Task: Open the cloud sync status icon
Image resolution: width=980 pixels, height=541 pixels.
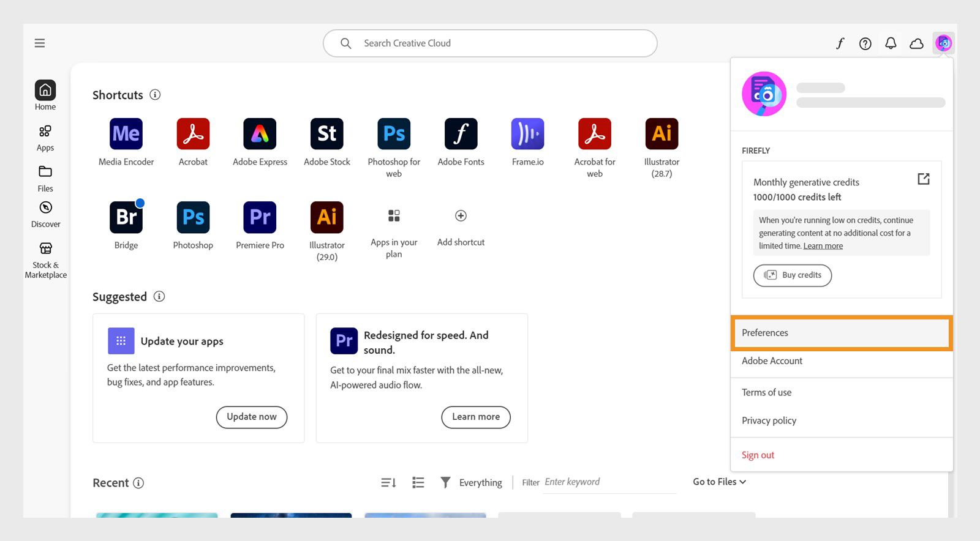Action: pos(916,43)
